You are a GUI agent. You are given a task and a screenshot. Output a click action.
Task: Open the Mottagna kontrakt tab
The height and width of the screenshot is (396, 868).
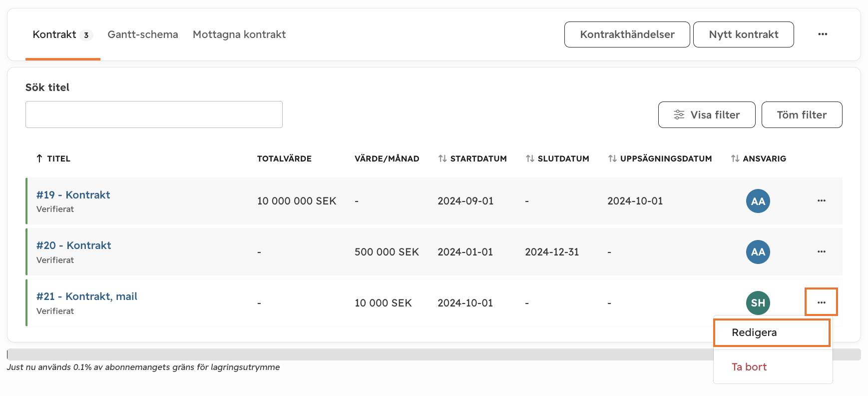(x=239, y=34)
